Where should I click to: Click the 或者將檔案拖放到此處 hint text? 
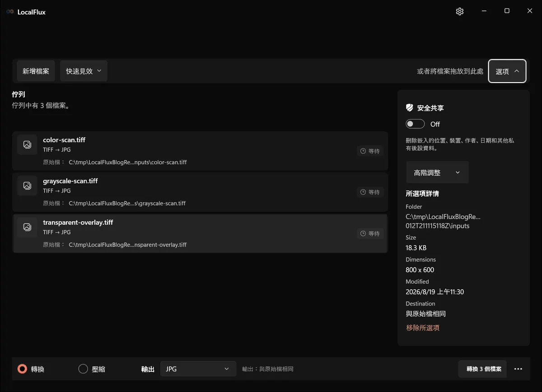[450, 71]
